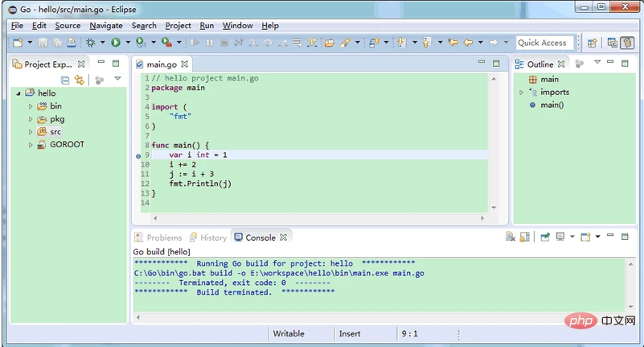Open the Source menu

coord(68,26)
